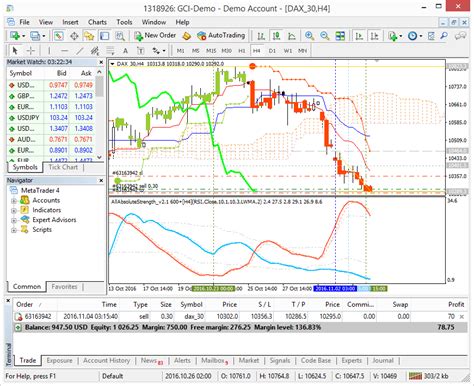This screenshot has height=386, width=474.
Task: Open the Journal tab in Terminal
Action: point(383,361)
